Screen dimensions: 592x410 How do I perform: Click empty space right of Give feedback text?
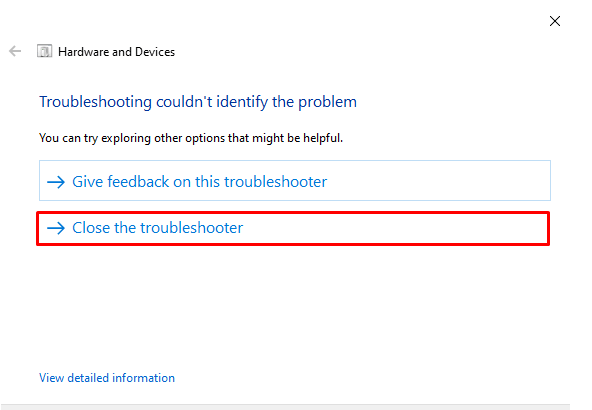438,181
